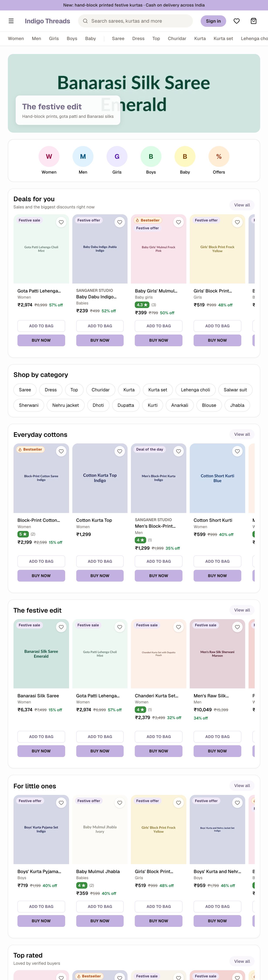Select the Lehenga choli category chip

pos(195,390)
